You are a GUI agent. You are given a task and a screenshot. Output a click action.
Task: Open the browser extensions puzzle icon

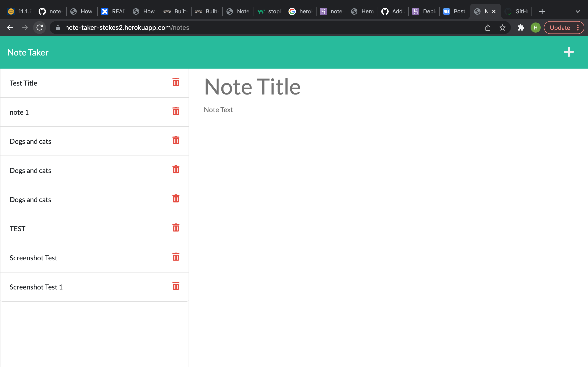521,28
